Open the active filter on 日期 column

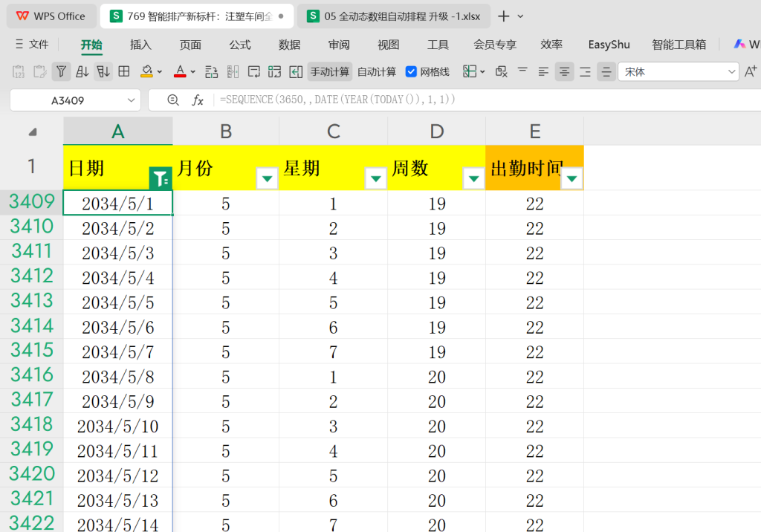pyautogui.click(x=161, y=178)
